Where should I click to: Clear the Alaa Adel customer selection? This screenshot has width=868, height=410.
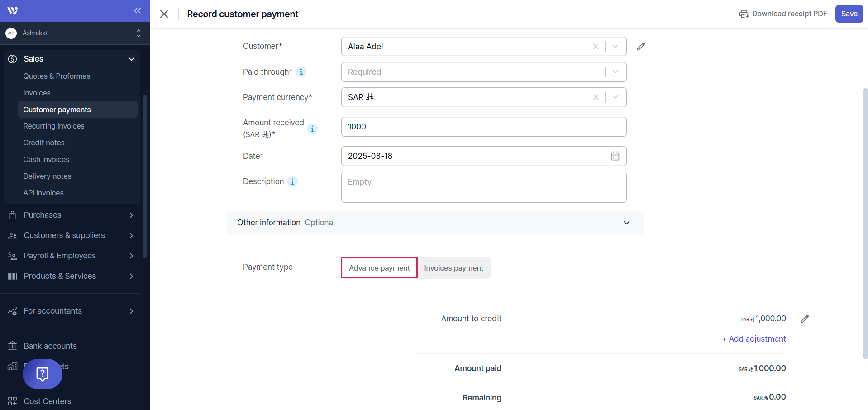click(x=596, y=47)
